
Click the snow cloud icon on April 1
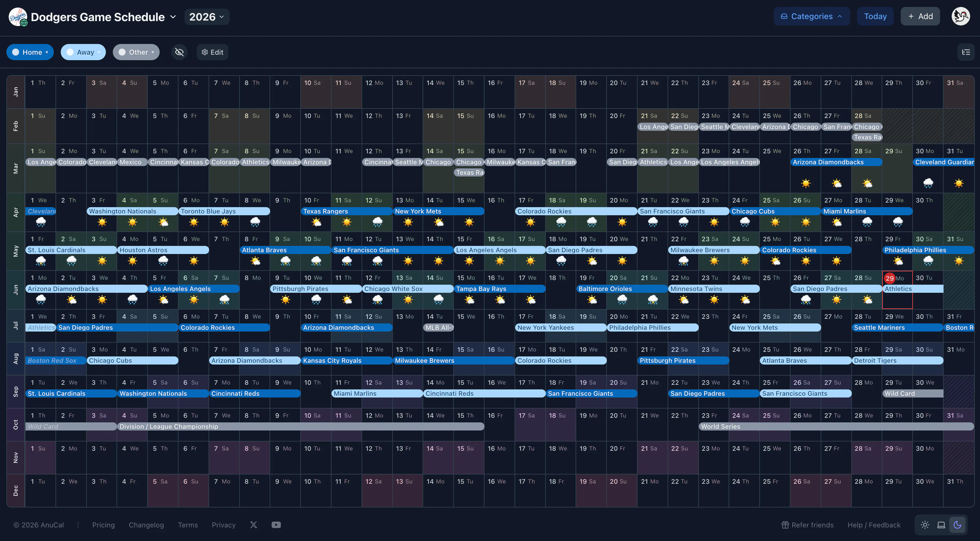(41, 222)
